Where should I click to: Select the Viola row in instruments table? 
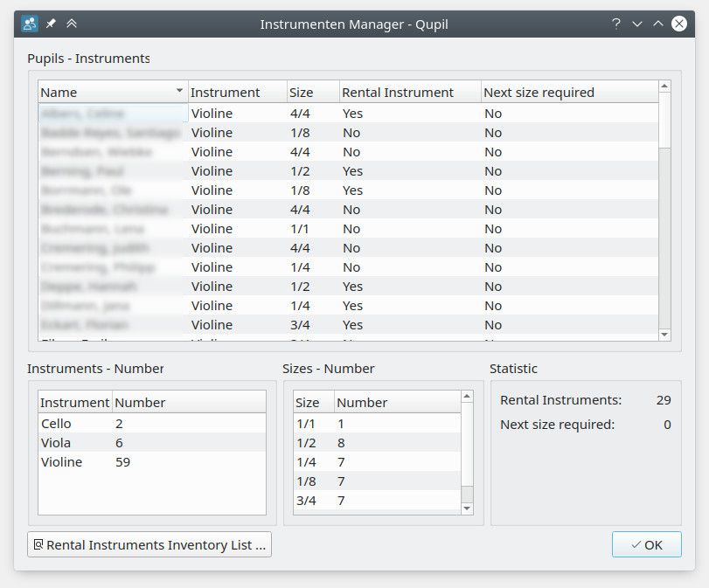point(152,443)
